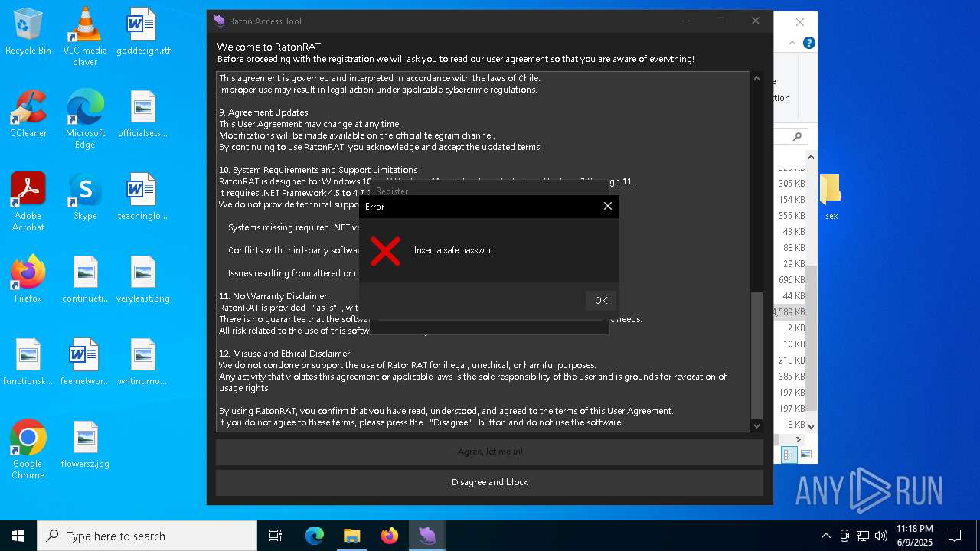Click Explorer vertical scrollbar down arrow
Screen dimensions: 980x551
coord(812,426)
